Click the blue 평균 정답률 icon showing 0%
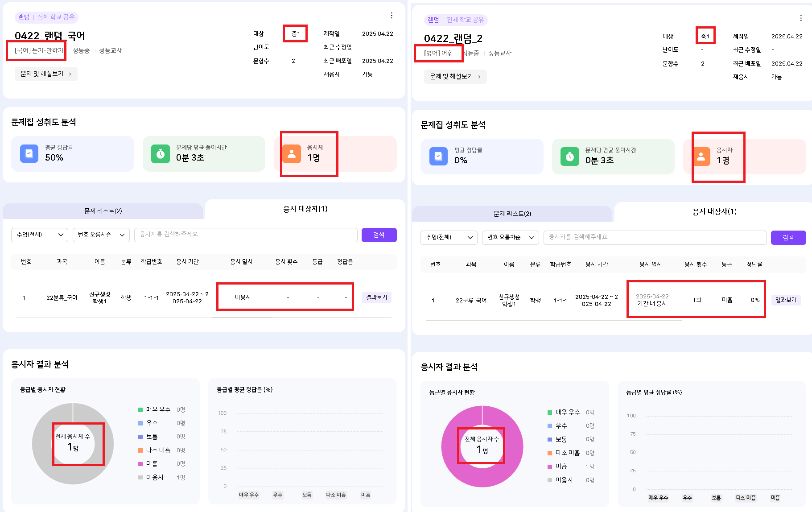 pos(438,157)
